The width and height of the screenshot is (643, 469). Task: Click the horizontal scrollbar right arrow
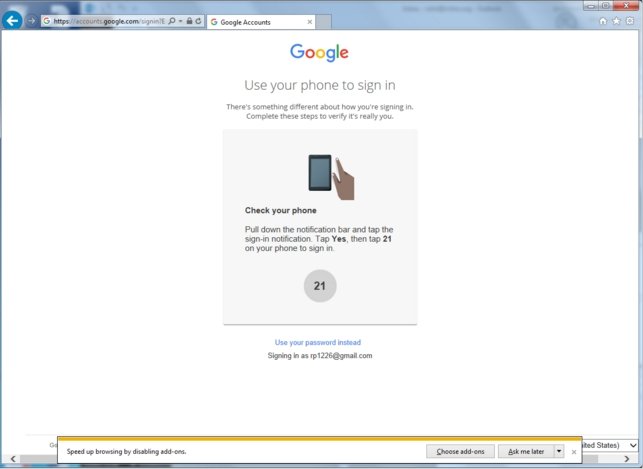click(627, 459)
